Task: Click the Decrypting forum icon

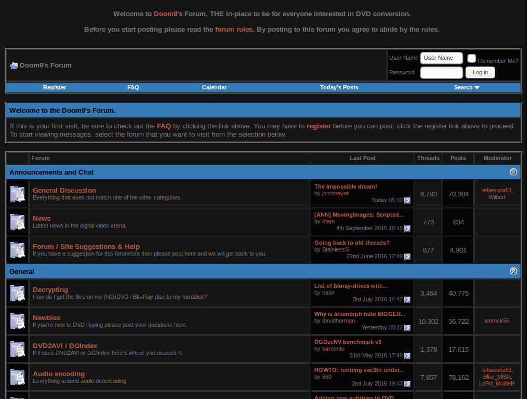Action: (x=17, y=292)
